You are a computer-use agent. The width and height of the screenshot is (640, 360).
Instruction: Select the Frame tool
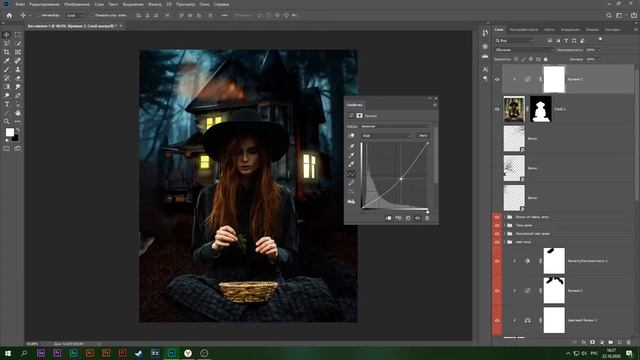[18, 52]
